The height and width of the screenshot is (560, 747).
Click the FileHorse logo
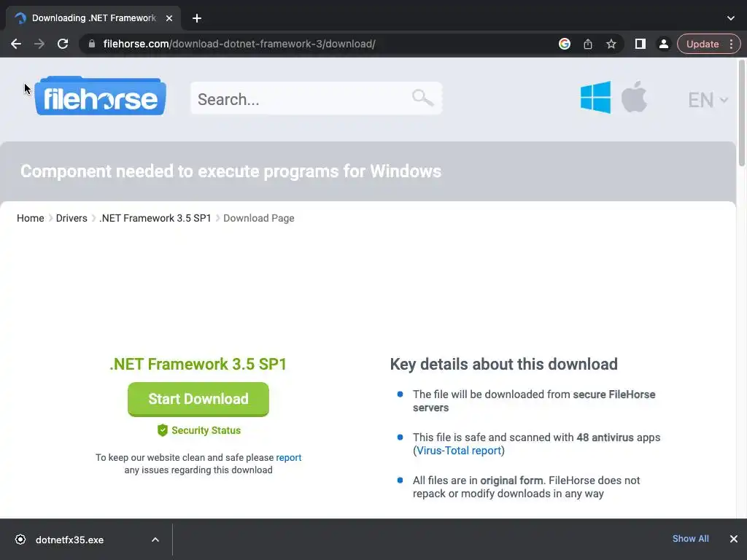coord(100,96)
